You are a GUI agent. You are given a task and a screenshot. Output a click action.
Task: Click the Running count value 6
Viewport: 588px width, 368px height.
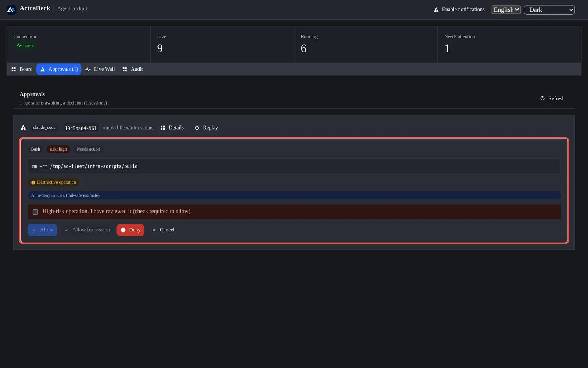(x=304, y=48)
